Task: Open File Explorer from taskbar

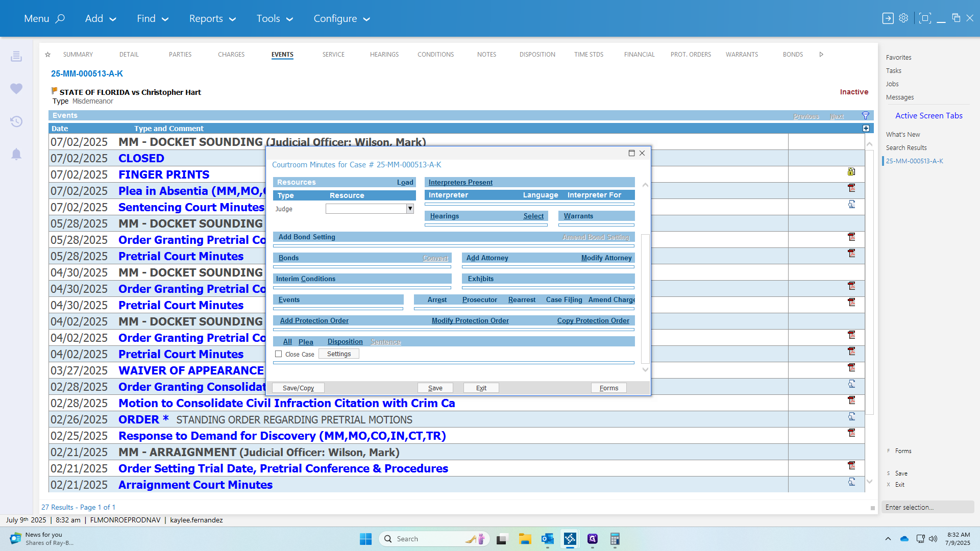Action: pos(525,539)
